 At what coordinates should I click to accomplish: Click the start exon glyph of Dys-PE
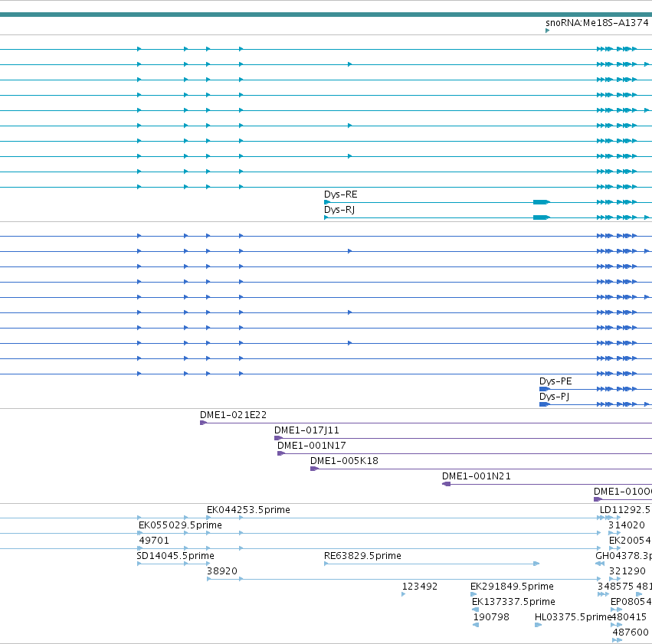544,389
